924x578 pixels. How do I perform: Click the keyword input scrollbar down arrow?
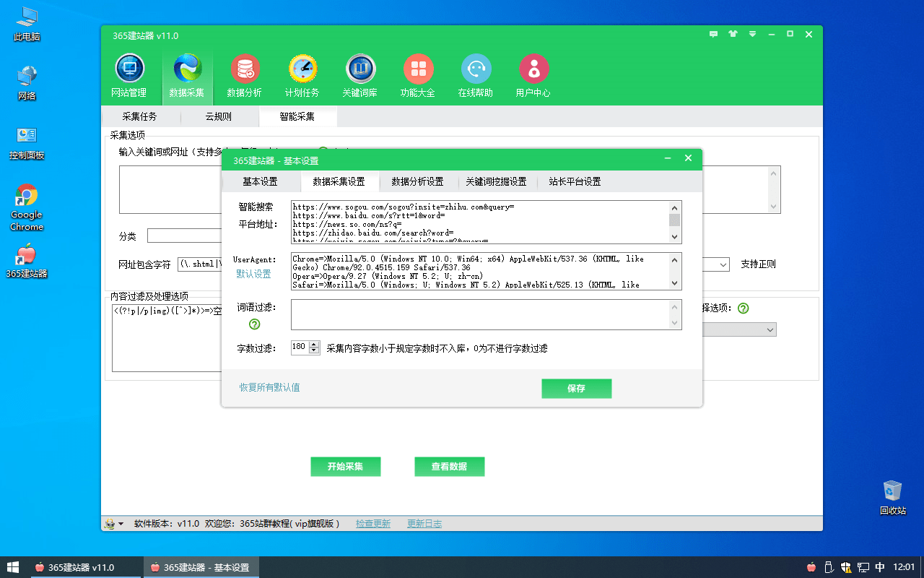775,207
